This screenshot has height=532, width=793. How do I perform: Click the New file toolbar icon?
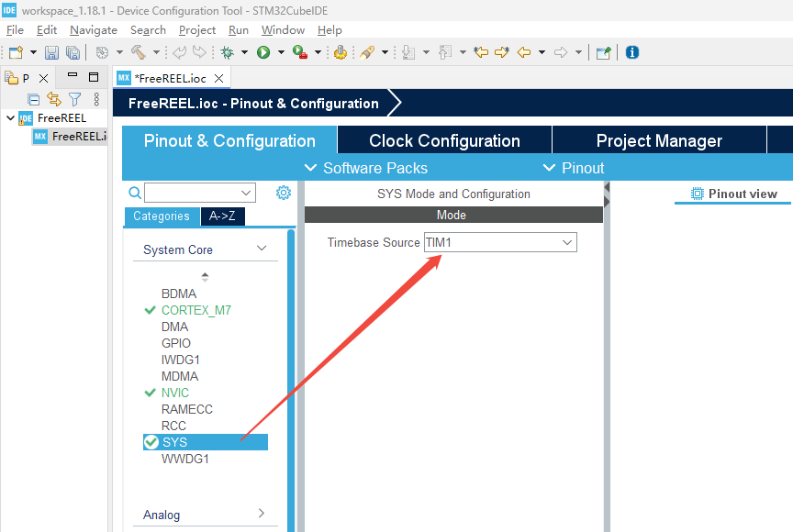(16, 52)
